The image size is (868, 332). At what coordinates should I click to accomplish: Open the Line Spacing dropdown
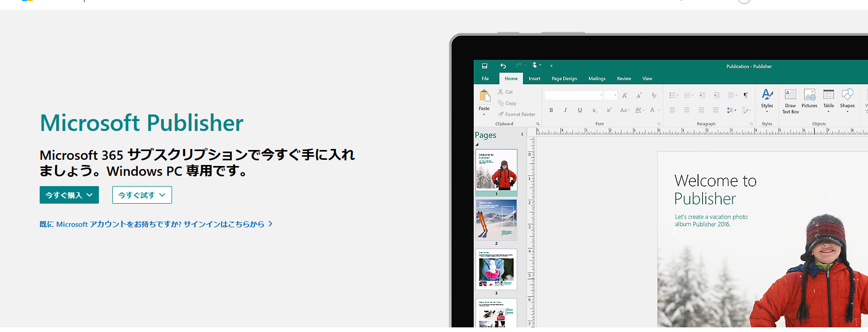(x=731, y=110)
